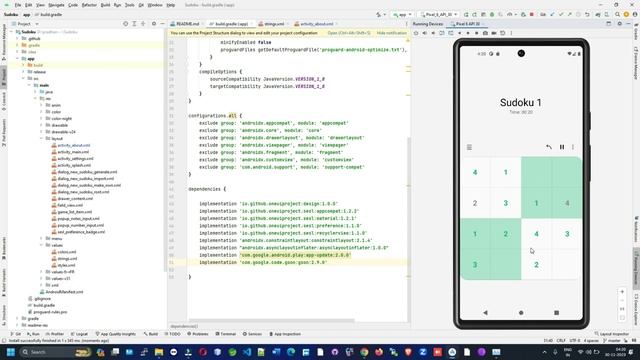Click emulator volume up icon
The width and height of the screenshot is (640, 360).
424,33
